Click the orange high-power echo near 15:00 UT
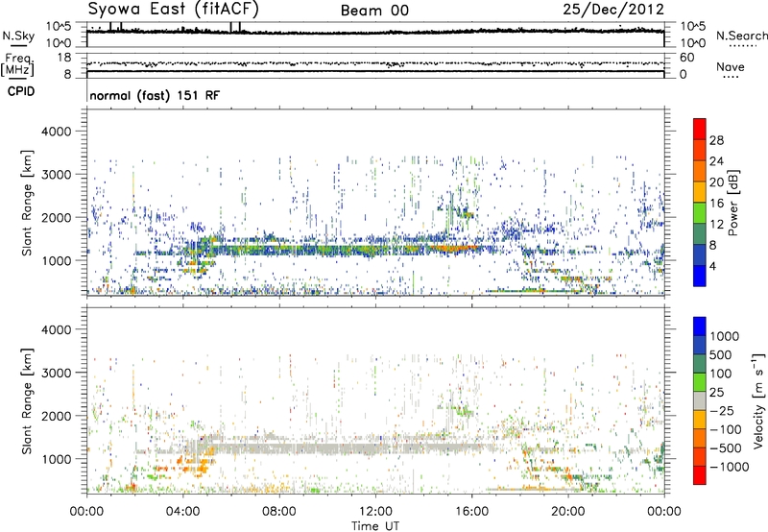Viewport: 768px width, 532px height. coord(455,249)
